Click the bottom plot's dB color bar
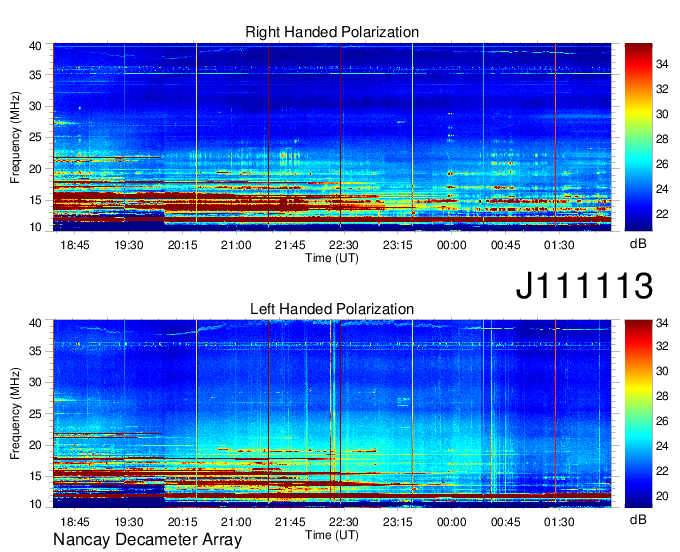 pyautogui.click(x=638, y=414)
